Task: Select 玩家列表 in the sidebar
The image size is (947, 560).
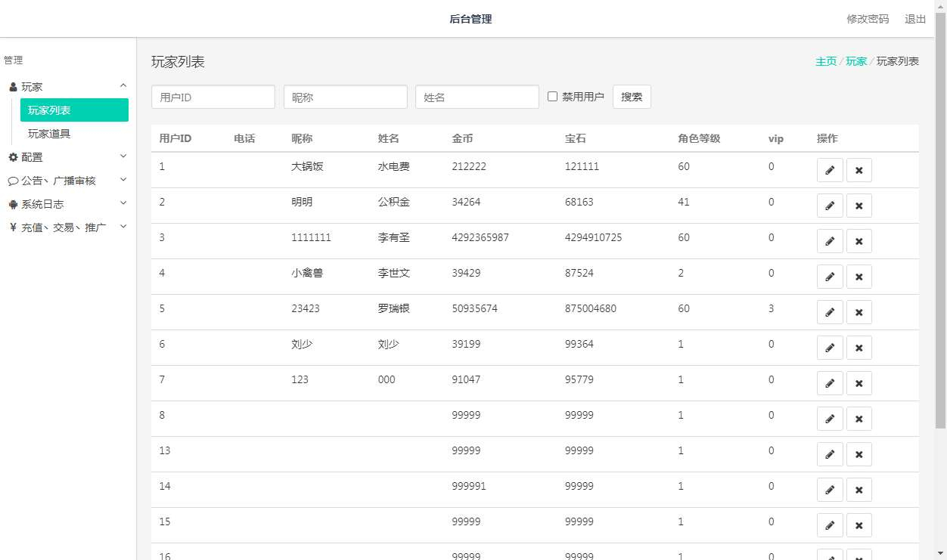Action: pos(74,110)
